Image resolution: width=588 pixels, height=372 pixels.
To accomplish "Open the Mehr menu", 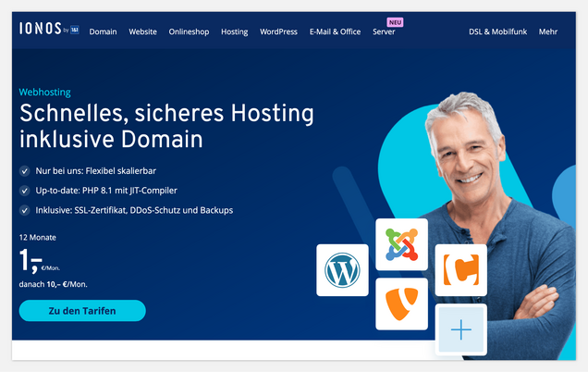I will [548, 31].
